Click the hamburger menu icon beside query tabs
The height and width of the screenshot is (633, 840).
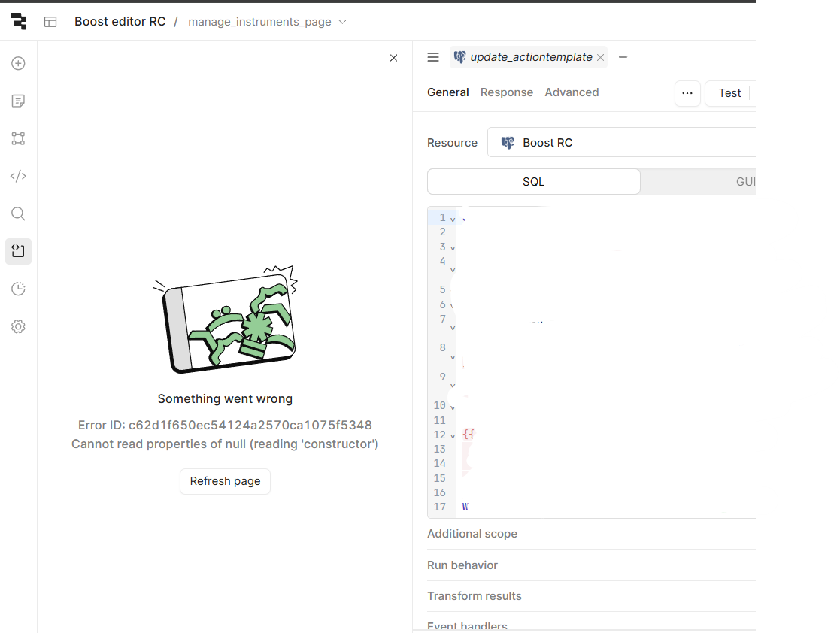pyautogui.click(x=433, y=57)
